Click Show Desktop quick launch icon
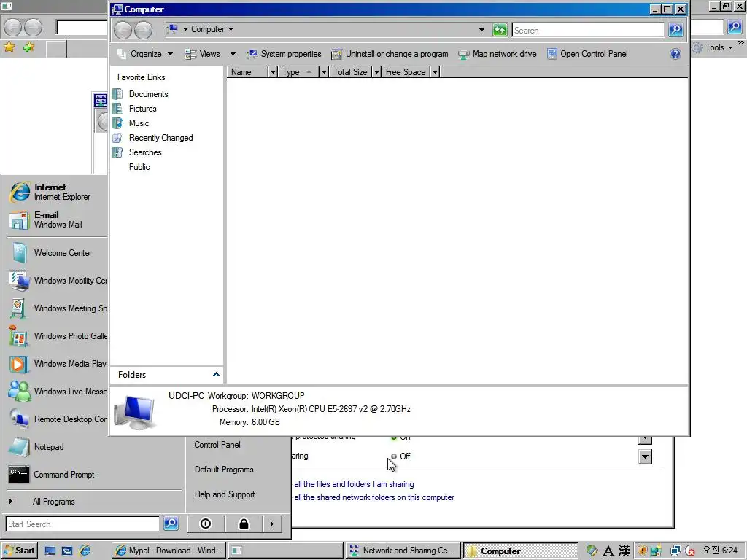The width and height of the screenshot is (747, 560). tap(50, 551)
